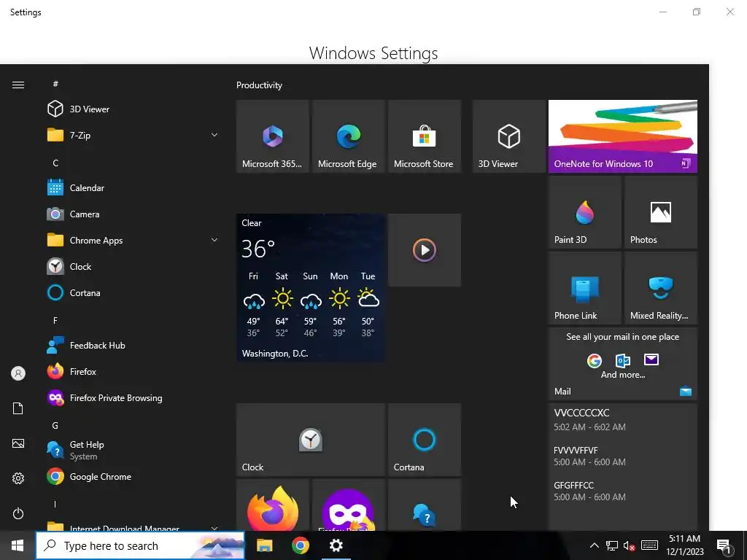The width and height of the screenshot is (747, 560).
Task: Open the Phone Link tile
Action: coord(584,288)
